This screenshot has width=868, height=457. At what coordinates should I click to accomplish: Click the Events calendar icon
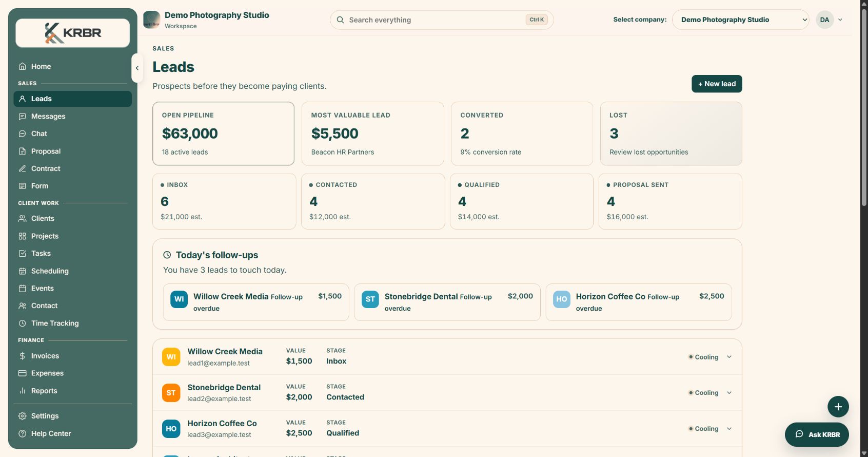pos(22,288)
